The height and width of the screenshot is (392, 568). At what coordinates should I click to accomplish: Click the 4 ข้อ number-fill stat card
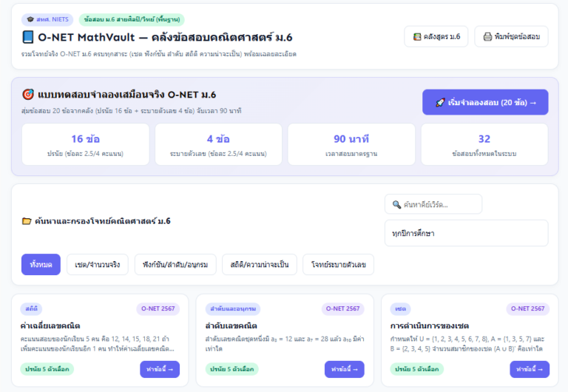[x=218, y=144]
